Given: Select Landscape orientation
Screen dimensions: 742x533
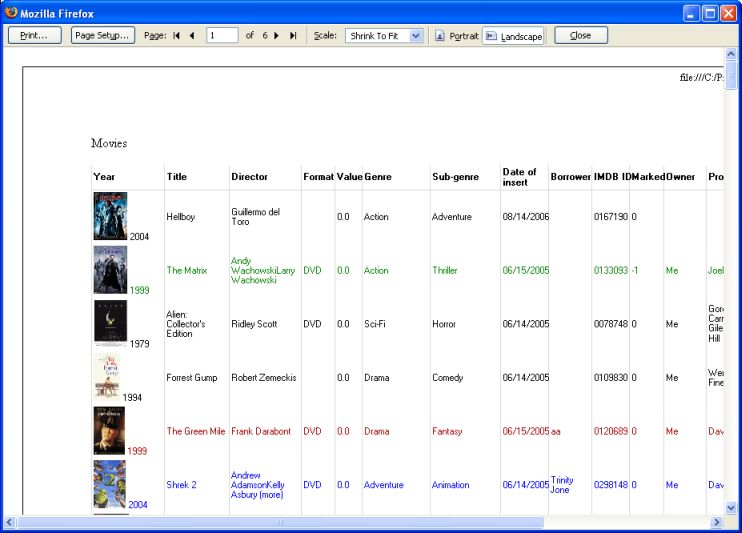Looking at the screenshot, I should pyautogui.click(x=513, y=36).
